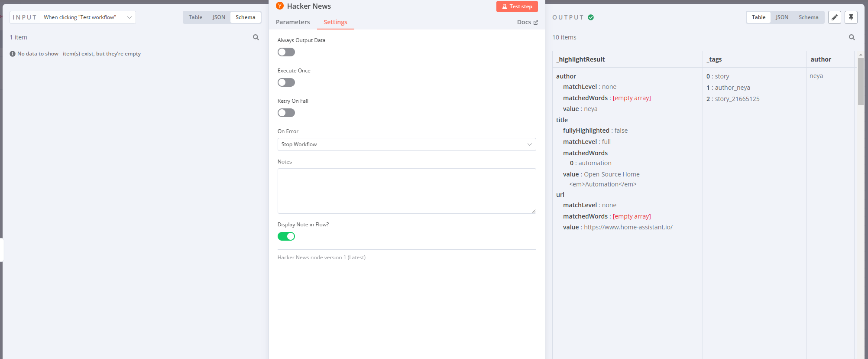Switch input view to Table
Image resolution: width=868 pixels, height=359 pixels.
[195, 17]
